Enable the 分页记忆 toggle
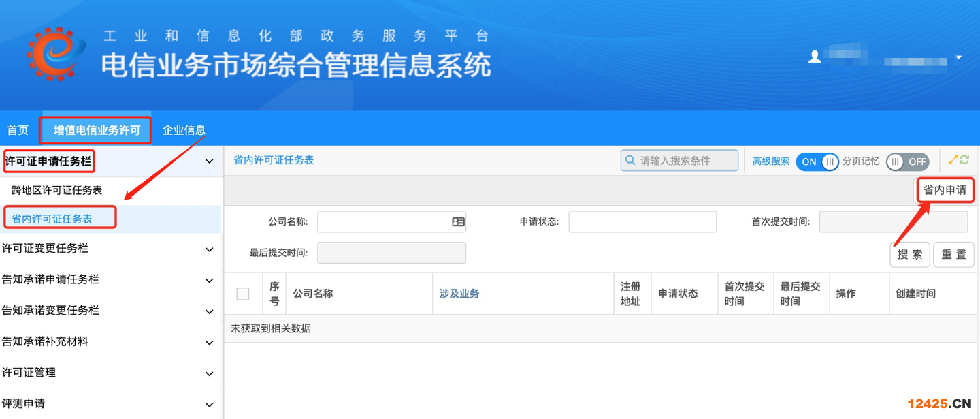The height and width of the screenshot is (419, 980). [907, 161]
